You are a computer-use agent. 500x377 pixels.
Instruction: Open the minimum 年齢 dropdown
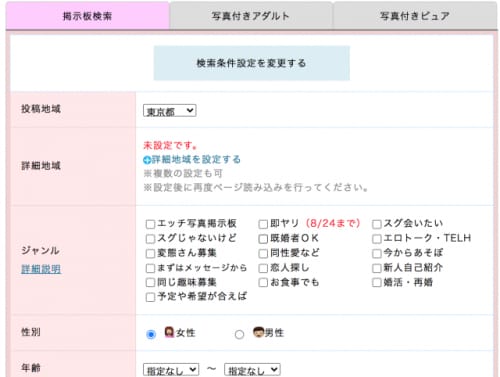pos(171,370)
